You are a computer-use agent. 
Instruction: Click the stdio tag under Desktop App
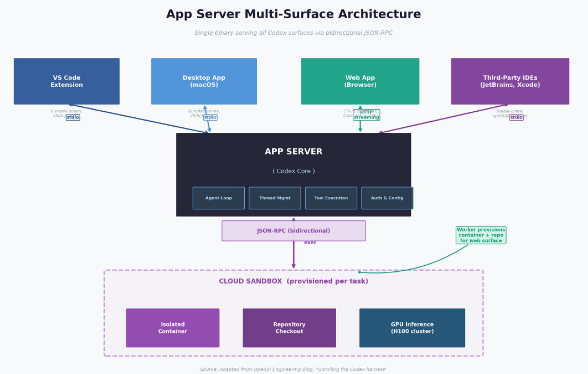coord(210,117)
